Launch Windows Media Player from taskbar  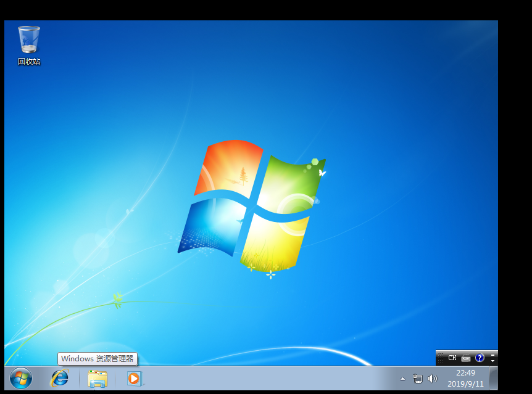[135, 379]
